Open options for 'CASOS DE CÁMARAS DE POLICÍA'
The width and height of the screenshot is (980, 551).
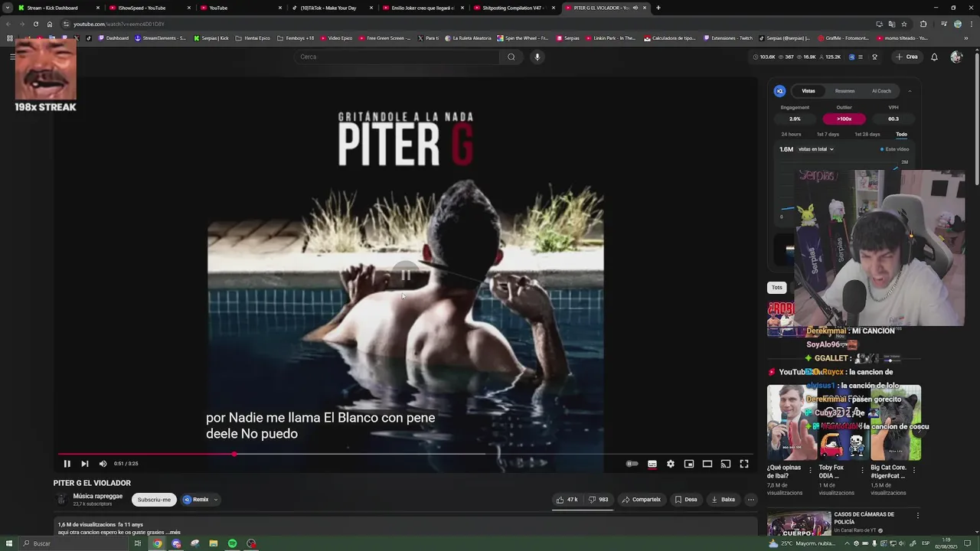[x=917, y=516]
